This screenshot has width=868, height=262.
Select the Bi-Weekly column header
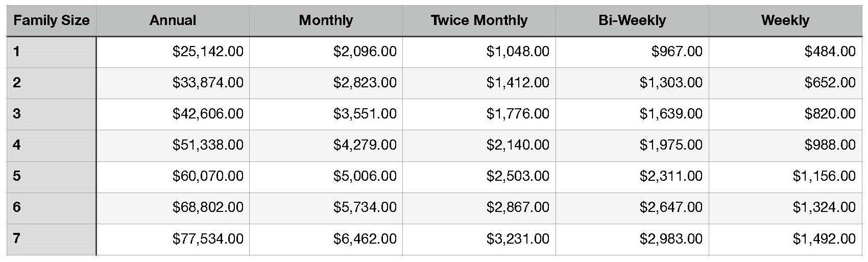point(632,20)
